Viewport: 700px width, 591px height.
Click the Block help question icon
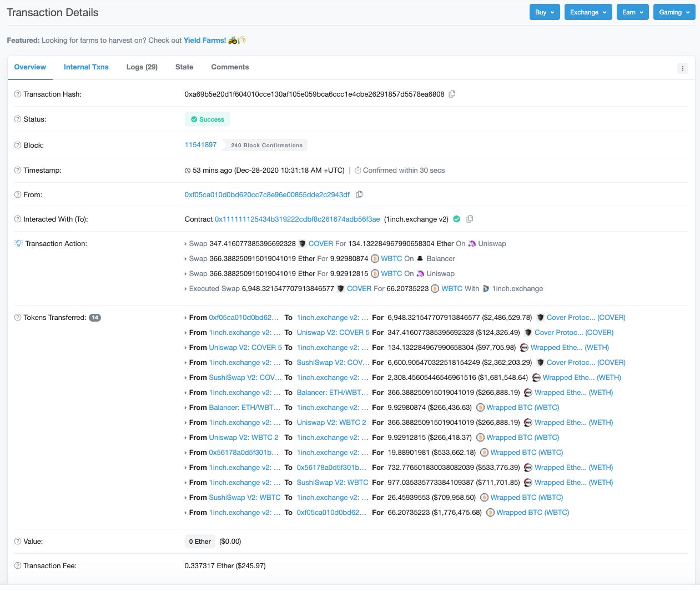(17, 146)
